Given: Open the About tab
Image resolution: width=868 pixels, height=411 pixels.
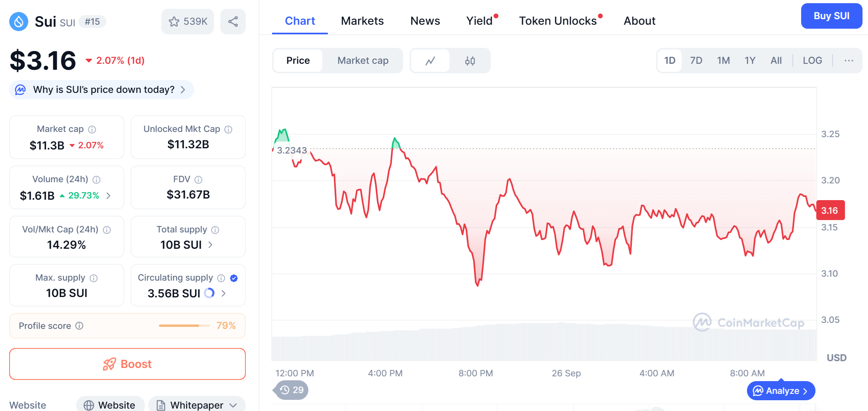Looking at the screenshot, I should point(639,21).
